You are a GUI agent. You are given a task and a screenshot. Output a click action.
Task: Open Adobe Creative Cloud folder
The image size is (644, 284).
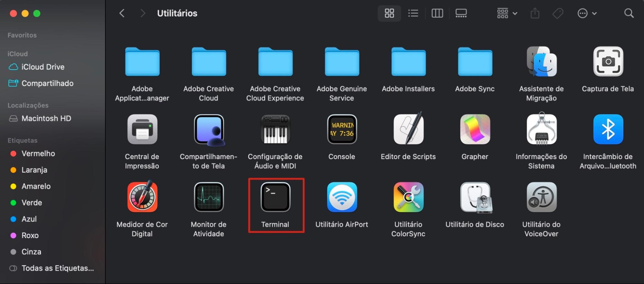click(209, 62)
